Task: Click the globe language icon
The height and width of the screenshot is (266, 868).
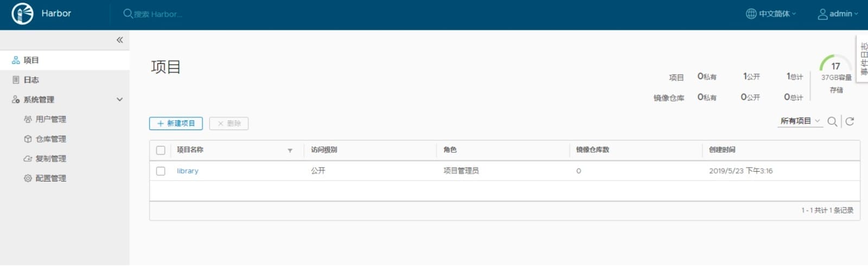Action: pyautogui.click(x=751, y=14)
